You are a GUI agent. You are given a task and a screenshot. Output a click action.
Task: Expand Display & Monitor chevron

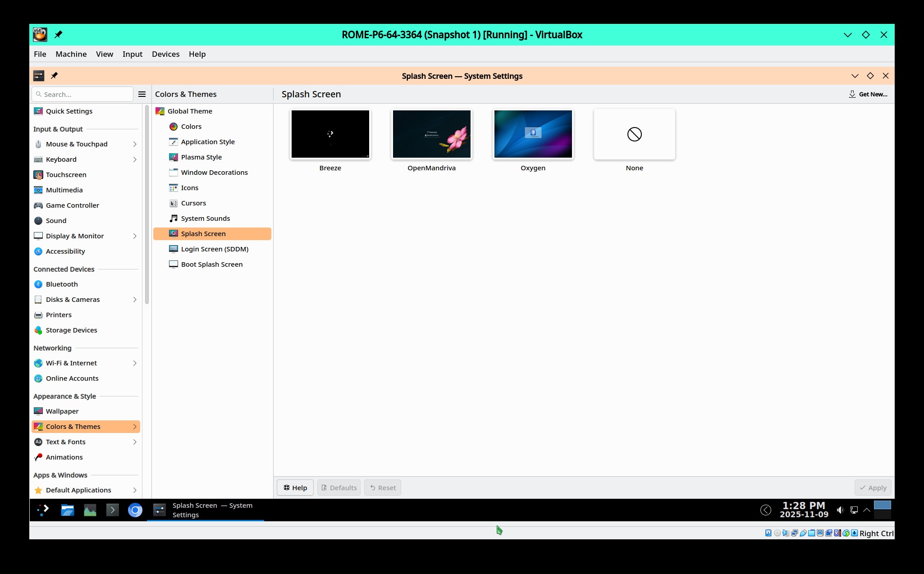[x=134, y=236]
